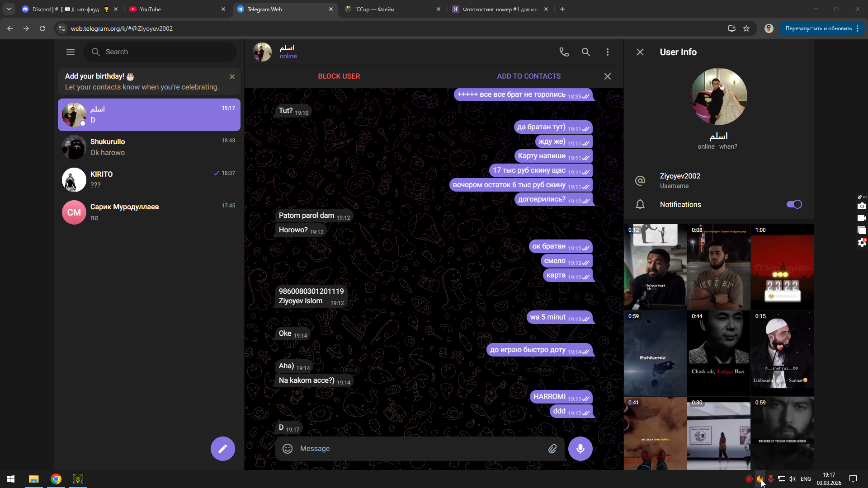Play the 1:00 red video thumbnail
This screenshot has height=488, width=868.
click(x=782, y=267)
